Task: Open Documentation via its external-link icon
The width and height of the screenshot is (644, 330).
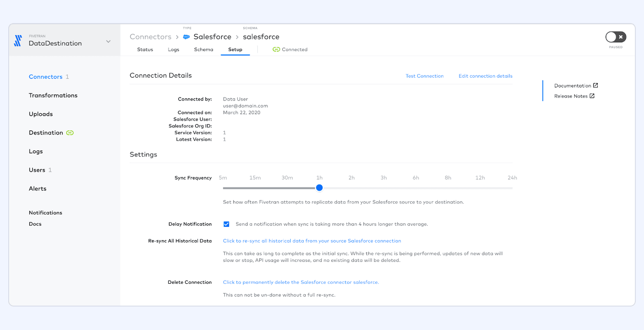Action: (x=595, y=85)
